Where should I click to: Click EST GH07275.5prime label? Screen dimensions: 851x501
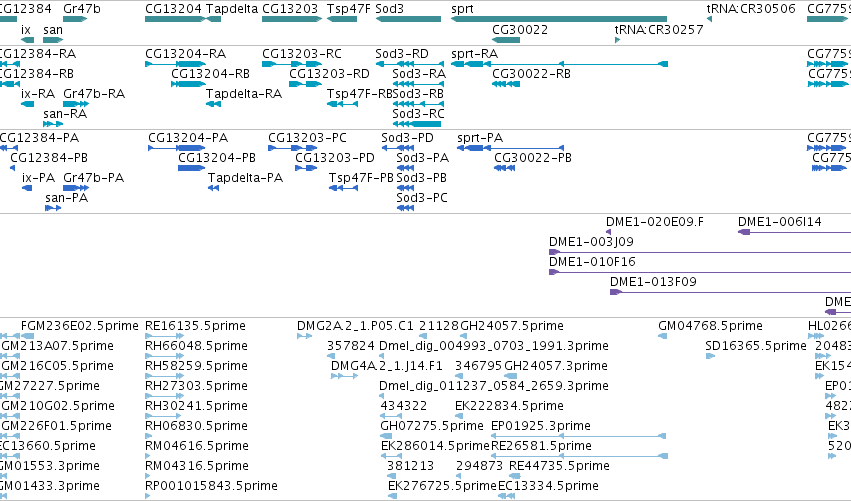[x=432, y=426]
